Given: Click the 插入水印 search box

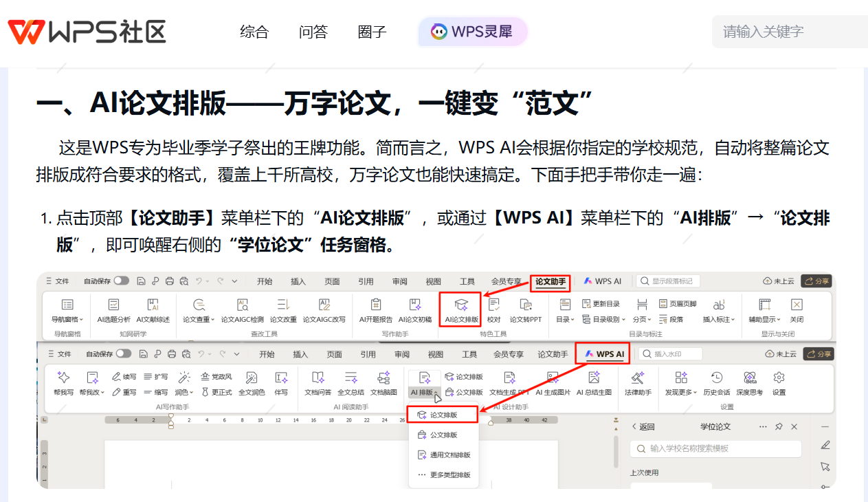Looking at the screenshot, I should coord(671,353).
